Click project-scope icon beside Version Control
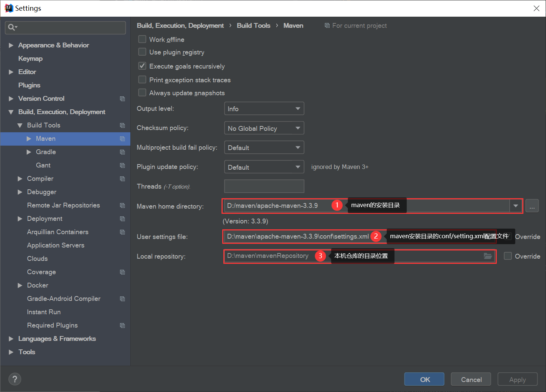Screen dimensions: 546x392 click(x=122, y=99)
